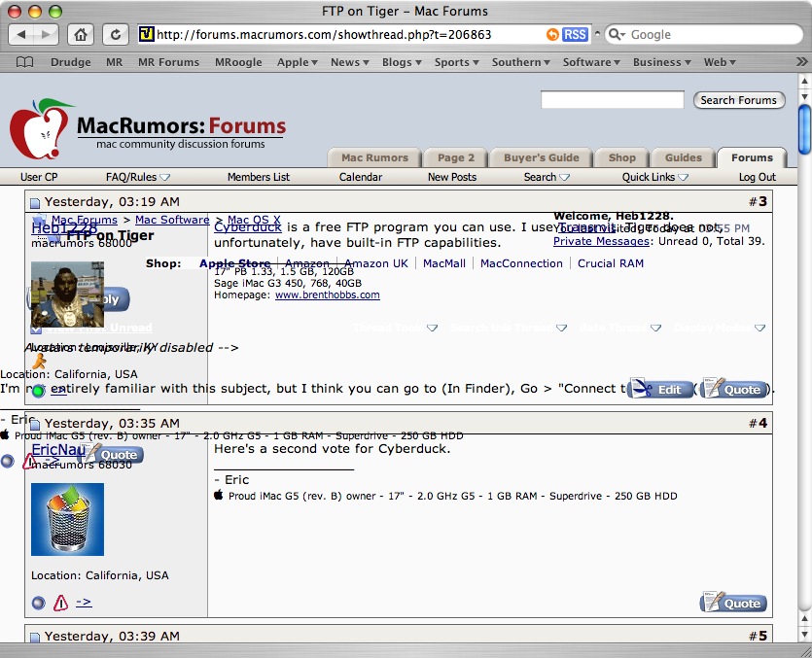Open the Southern bookmarks dropdown
Image resolution: width=812 pixels, height=658 pixels.
click(520, 62)
